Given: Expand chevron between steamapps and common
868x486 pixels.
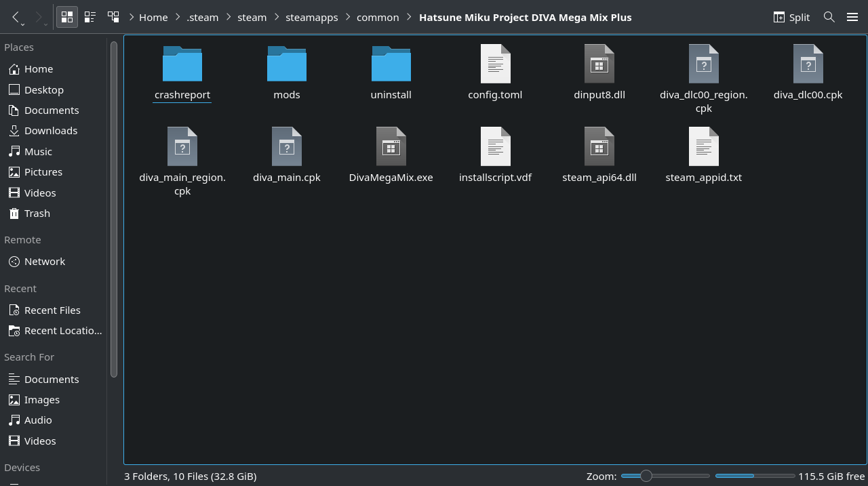Looking at the screenshot, I should [347, 17].
